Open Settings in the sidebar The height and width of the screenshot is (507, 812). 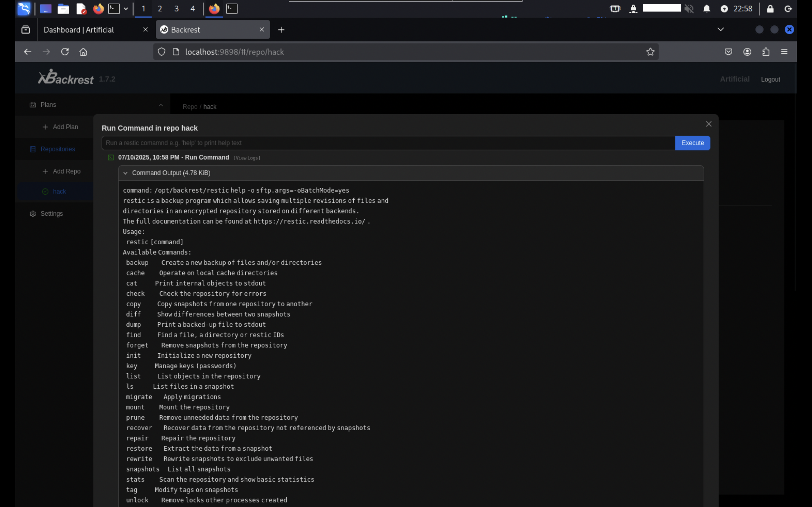(x=51, y=214)
